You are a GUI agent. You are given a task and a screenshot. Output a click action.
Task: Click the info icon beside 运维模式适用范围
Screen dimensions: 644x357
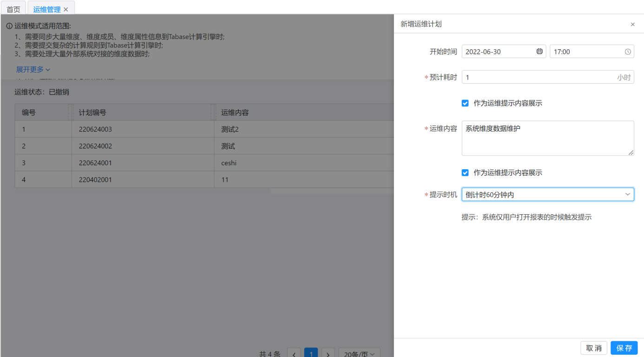click(x=9, y=26)
